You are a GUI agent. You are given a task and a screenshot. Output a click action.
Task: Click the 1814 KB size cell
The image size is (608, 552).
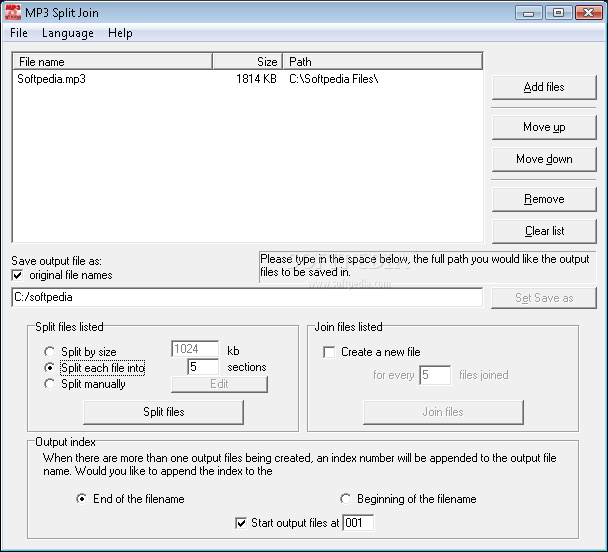[x=256, y=79]
